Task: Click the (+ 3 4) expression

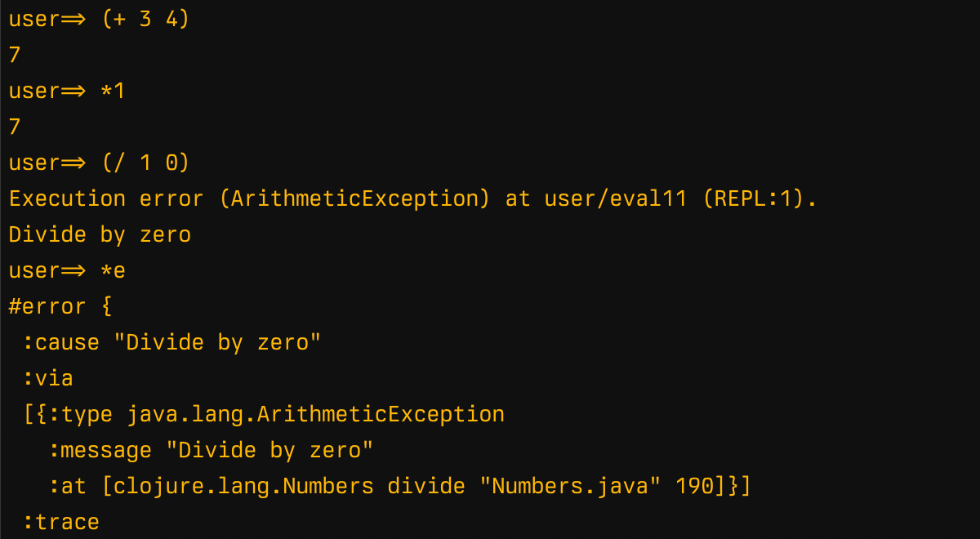Action: (x=145, y=20)
